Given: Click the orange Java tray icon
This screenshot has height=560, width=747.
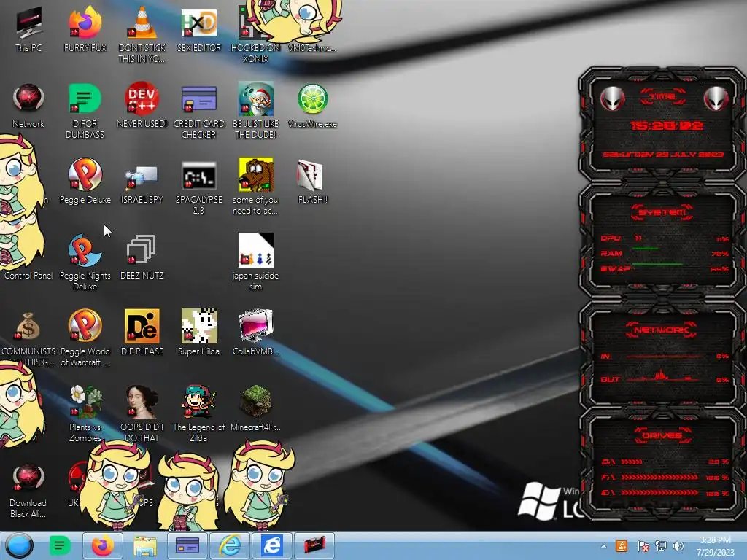Looking at the screenshot, I should click(622, 546).
